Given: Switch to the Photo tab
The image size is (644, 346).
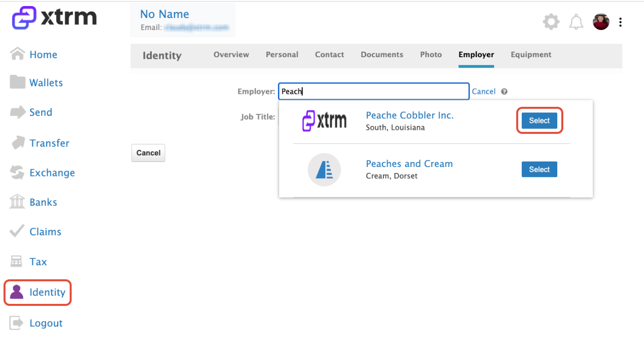Looking at the screenshot, I should (431, 55).
